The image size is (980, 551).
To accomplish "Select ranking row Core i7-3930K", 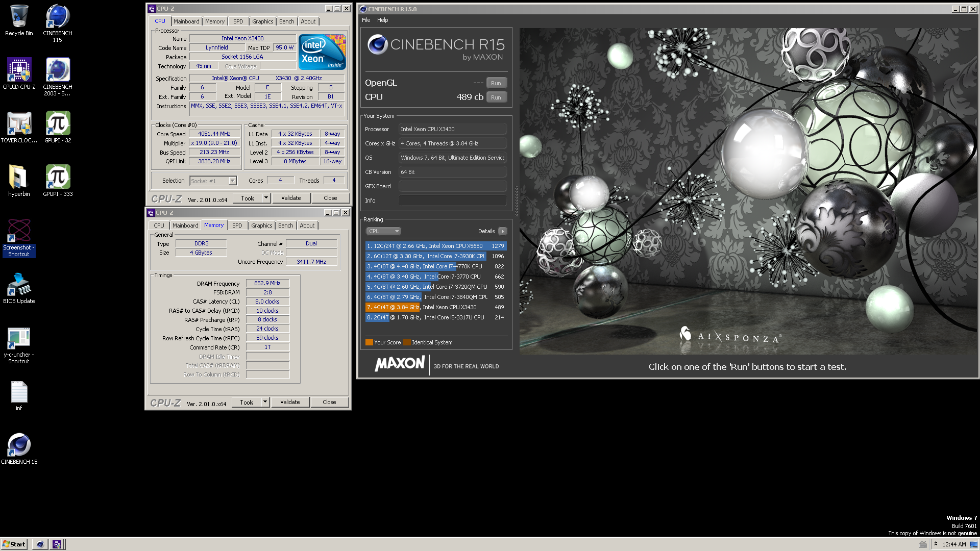I will click(x=436, y=256).
